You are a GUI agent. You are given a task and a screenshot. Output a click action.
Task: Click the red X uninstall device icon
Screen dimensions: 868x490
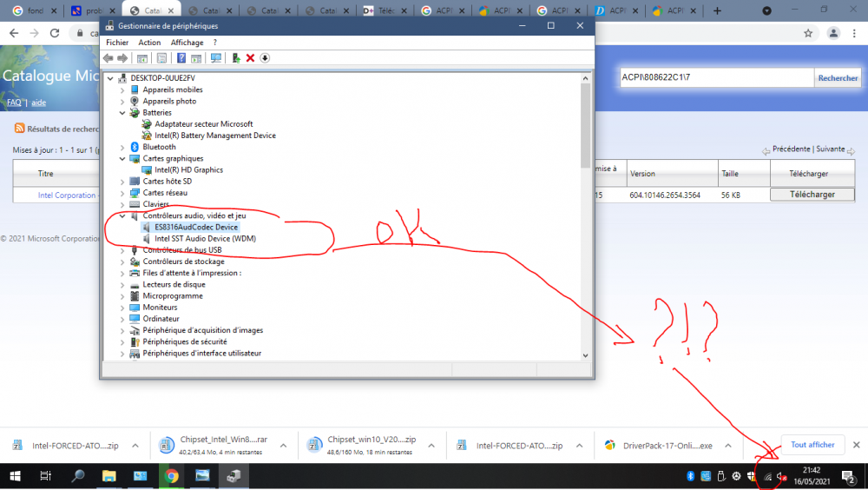coord(250,58)
